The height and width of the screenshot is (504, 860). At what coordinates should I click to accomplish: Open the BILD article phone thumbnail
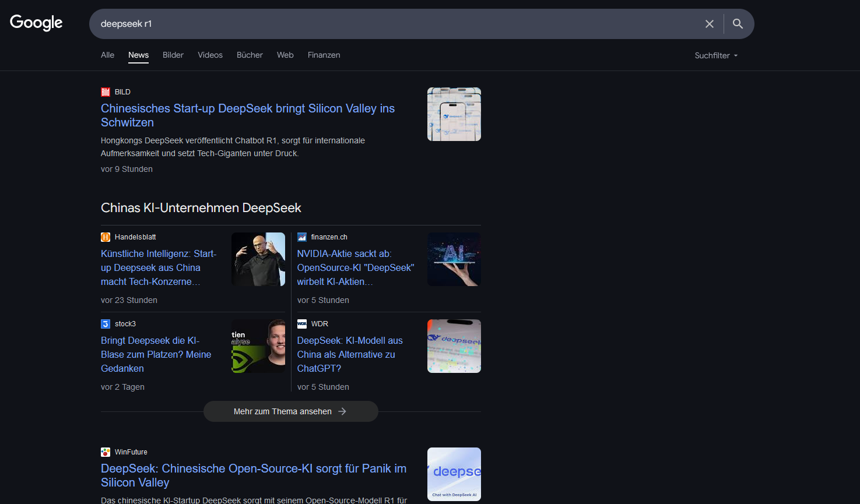pos(454,114)
